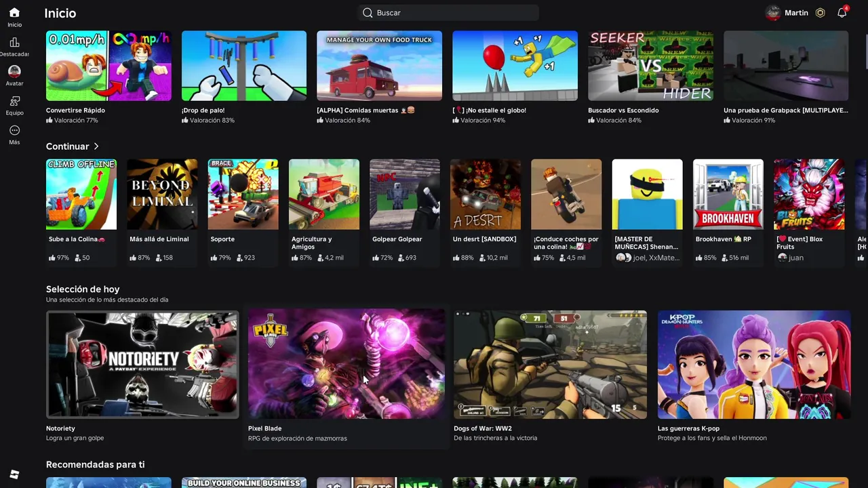This screenshot has height=488, width=868.
Task: Open Convertirse Rápido game thumbnail
Action: click(108, 66)
